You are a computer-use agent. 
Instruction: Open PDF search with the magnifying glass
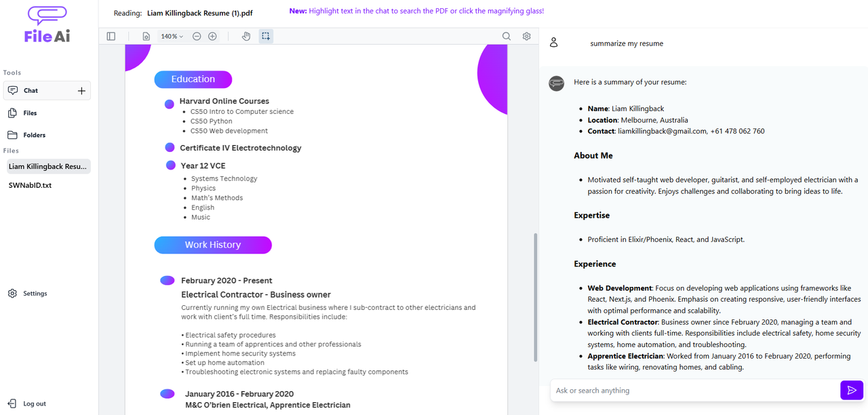[507, 36]
